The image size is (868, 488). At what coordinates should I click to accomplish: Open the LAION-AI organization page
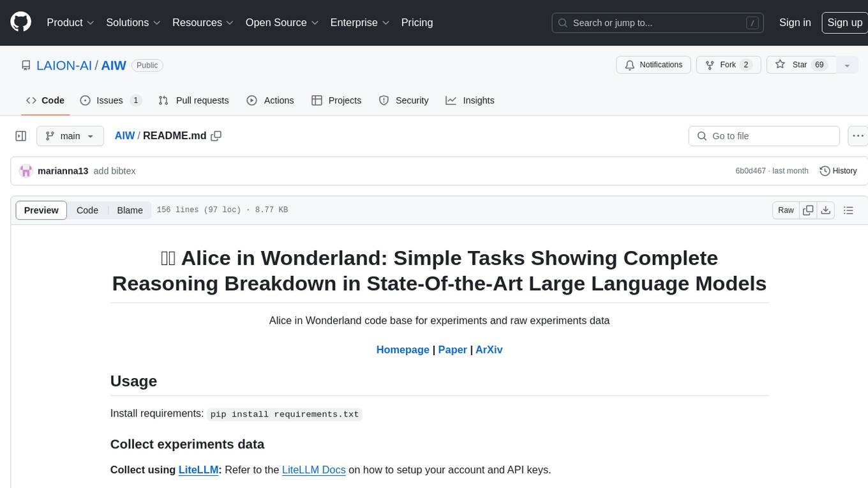64,65
